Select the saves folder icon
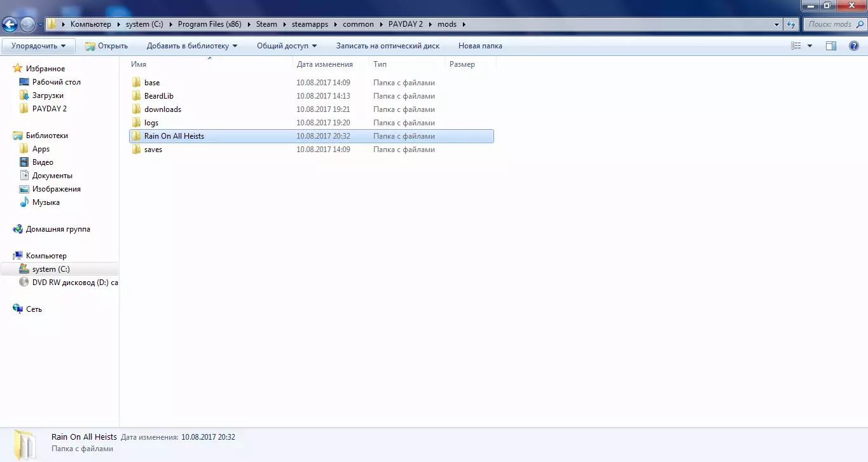868x462 pixels. 136,150
